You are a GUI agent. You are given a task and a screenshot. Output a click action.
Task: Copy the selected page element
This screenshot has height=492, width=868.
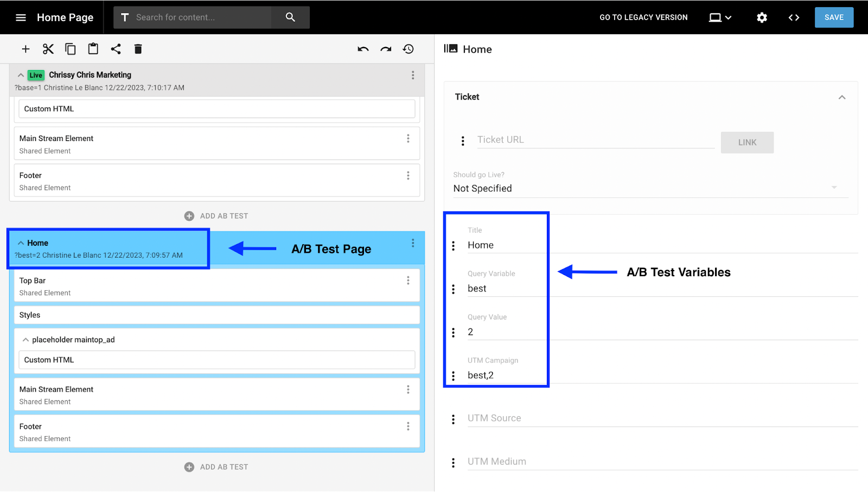(70, 48)
